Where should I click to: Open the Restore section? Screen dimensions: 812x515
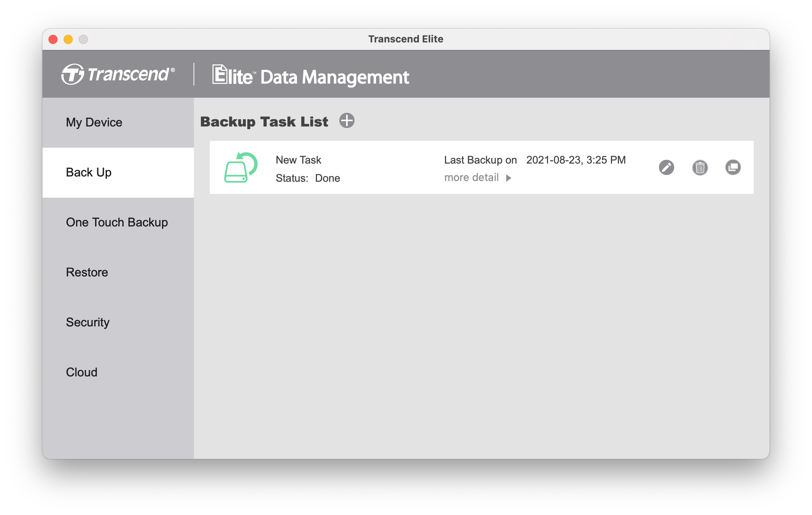(x=118, y=273)
